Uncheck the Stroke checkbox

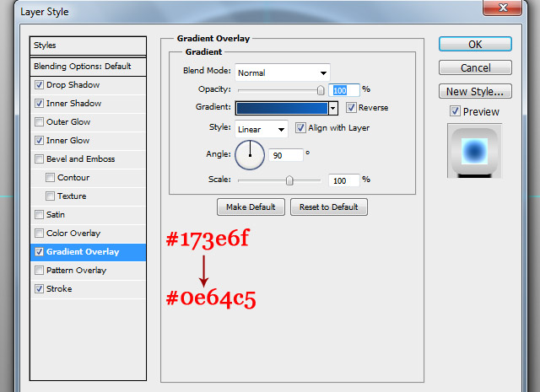(40, 289)
